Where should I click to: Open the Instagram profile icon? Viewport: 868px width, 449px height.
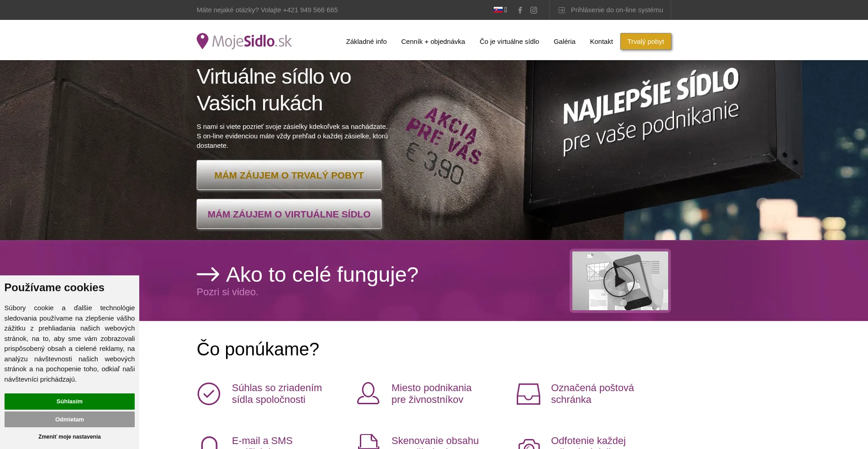[x=533, y=10]
